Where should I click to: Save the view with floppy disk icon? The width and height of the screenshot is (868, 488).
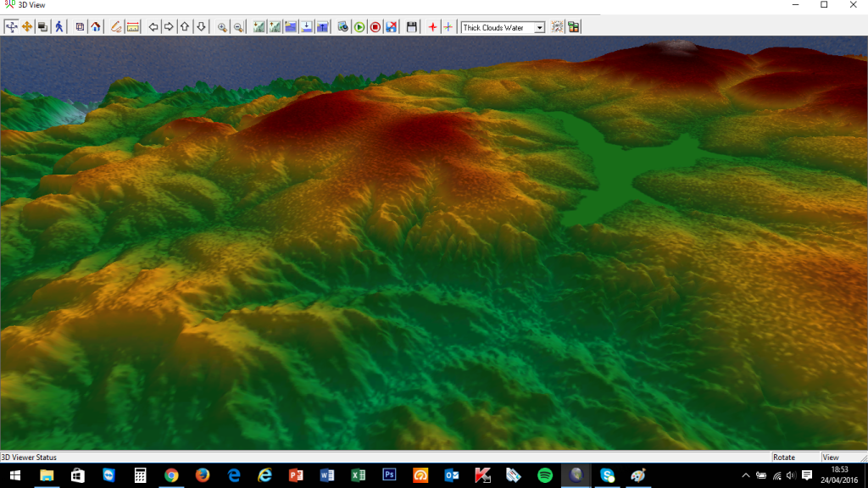412,27
